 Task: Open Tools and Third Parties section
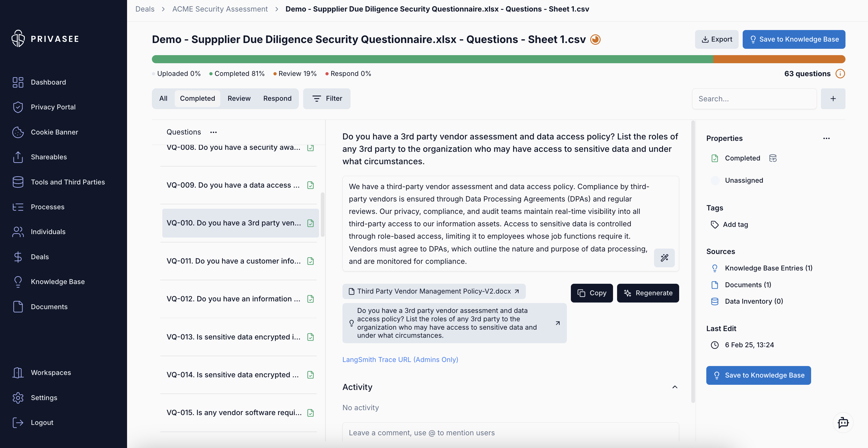[68, 182]
